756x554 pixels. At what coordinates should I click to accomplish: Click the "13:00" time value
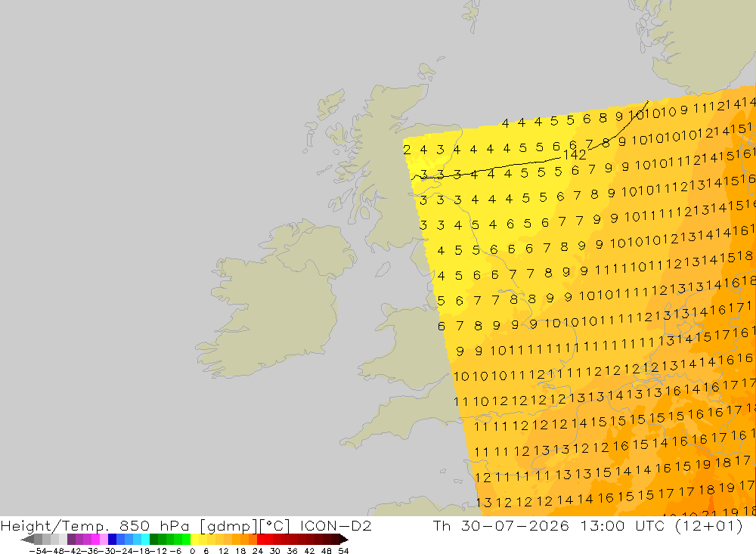(603, 525)
